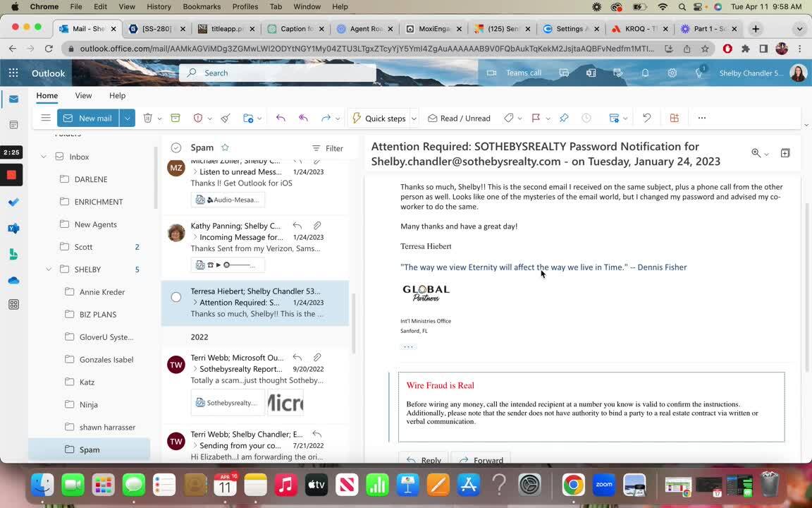Toggle select all messages in Spam
812x508 pixels.
tap(176, 147)
